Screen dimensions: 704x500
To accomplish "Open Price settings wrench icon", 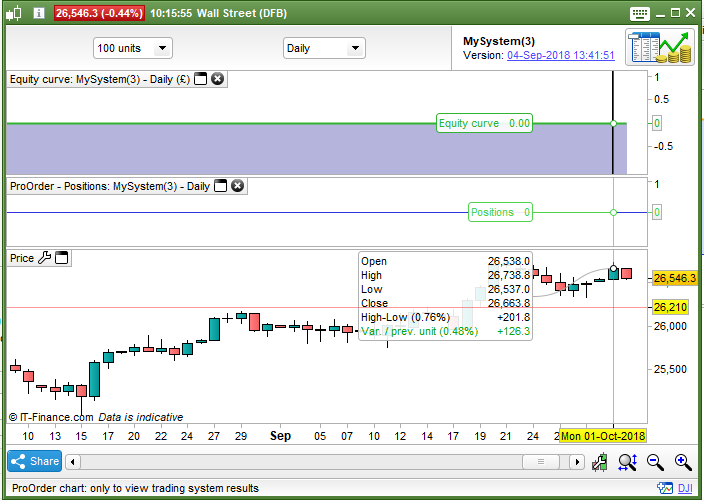I will pyautogui.click(x=44, y=258).
